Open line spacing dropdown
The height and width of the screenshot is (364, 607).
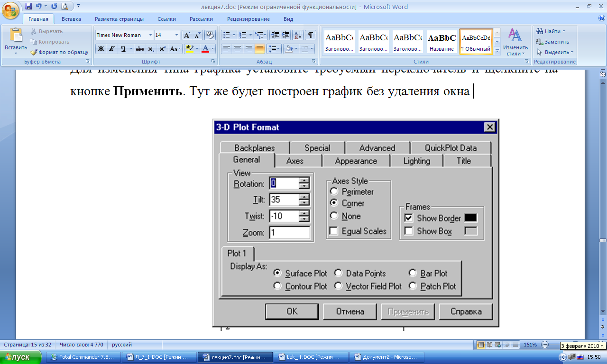coord(274,48)
